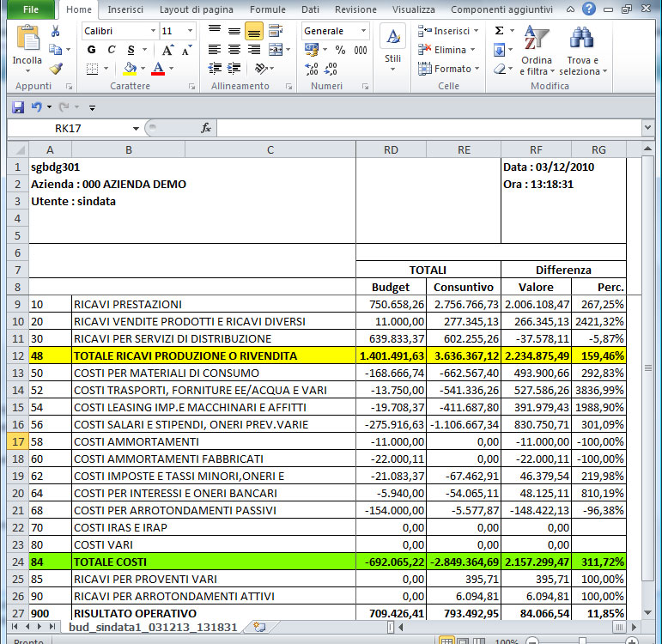
Task: Click Inserisci cells button
Action: pos(448,31)
